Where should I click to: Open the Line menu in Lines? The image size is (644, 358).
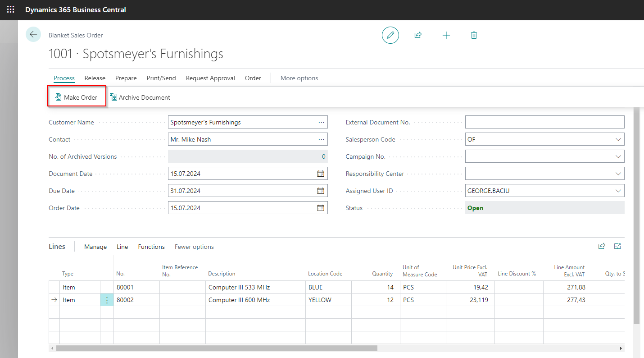(122, 247)
